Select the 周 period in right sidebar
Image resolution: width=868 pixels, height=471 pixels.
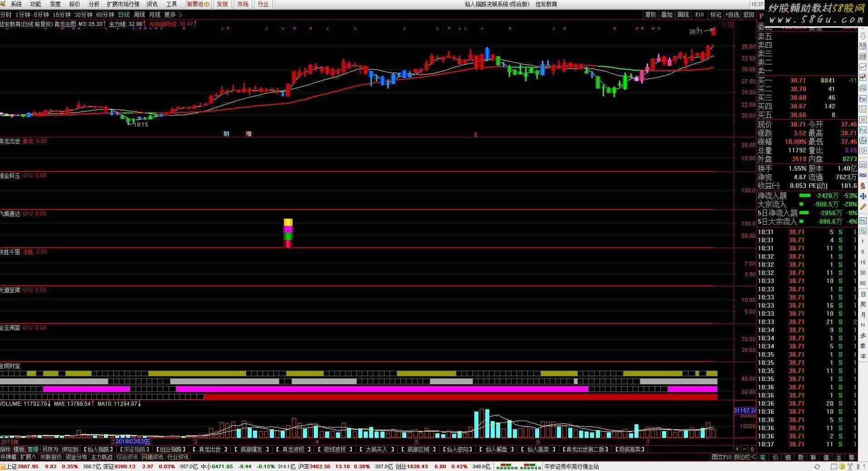coord(863,304)
